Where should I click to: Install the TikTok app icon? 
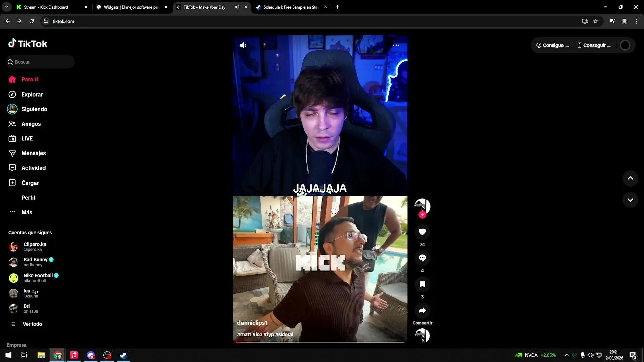pos(585,21)
